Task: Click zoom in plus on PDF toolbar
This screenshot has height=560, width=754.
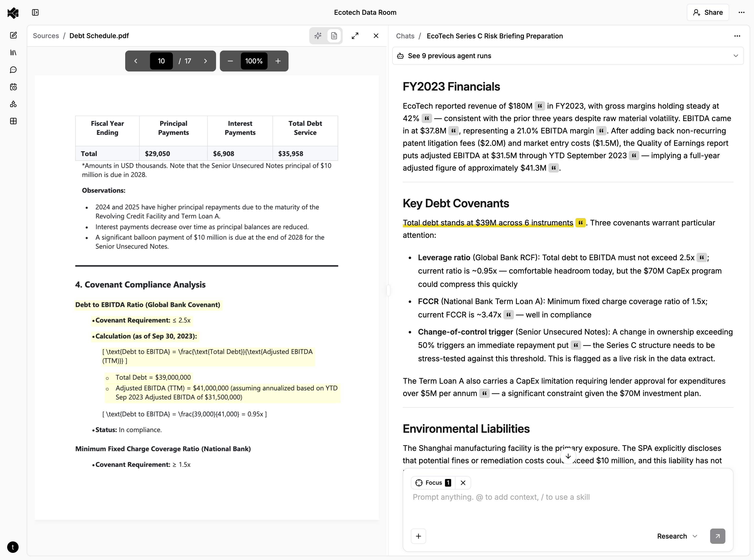Action: (278, 61)
